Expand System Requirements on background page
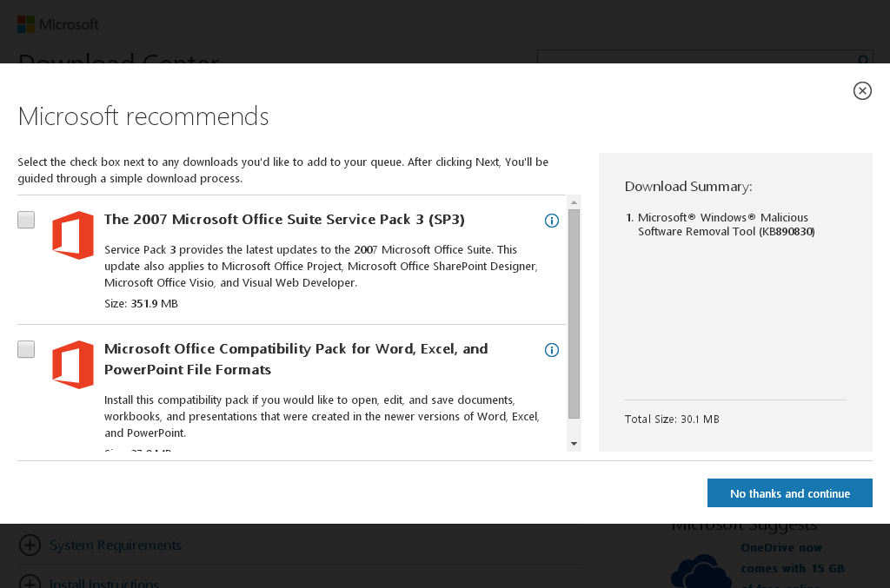 point(101,545)
